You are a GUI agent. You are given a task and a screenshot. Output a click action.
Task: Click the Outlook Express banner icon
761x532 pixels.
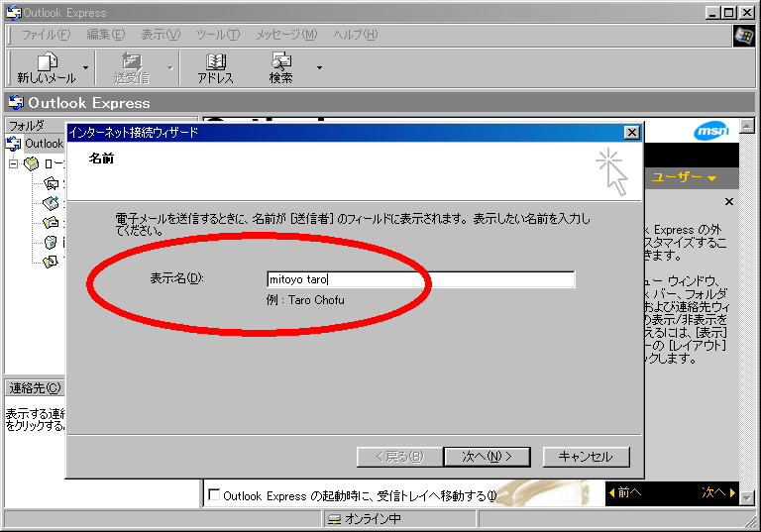coord(16,102)
